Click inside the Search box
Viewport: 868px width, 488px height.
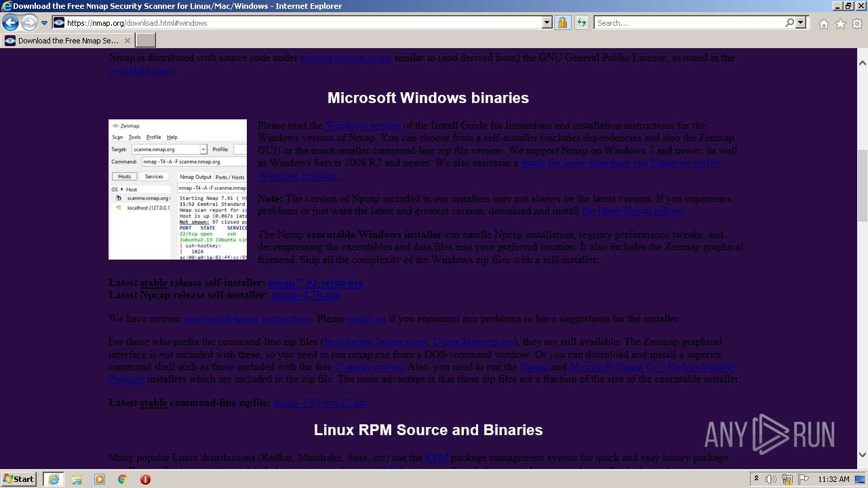click(688, 23)
